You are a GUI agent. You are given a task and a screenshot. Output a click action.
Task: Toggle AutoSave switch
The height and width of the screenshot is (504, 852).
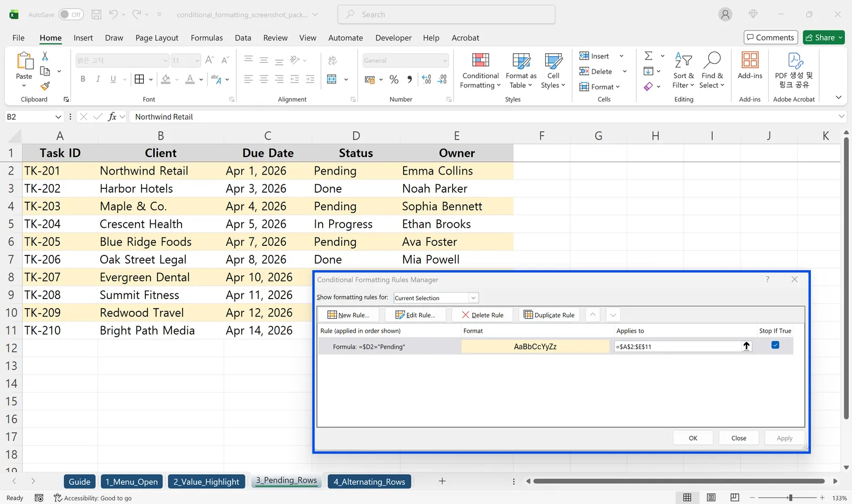point(71,14)
